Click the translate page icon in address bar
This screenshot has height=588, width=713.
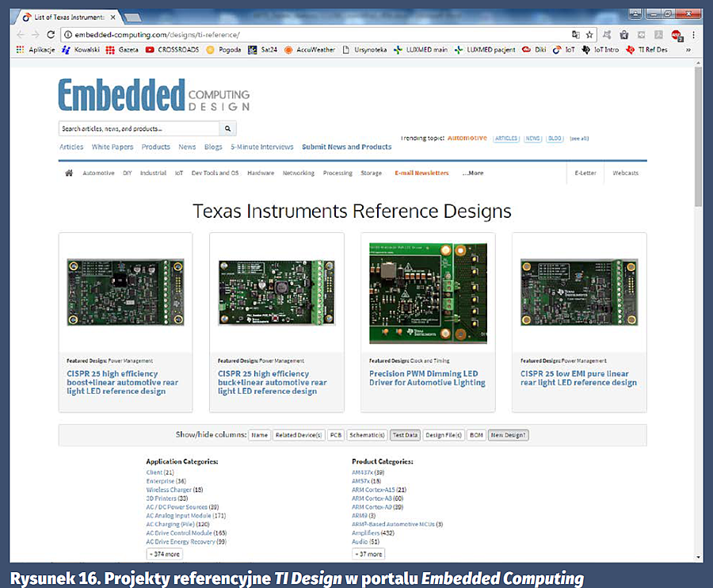576,35
